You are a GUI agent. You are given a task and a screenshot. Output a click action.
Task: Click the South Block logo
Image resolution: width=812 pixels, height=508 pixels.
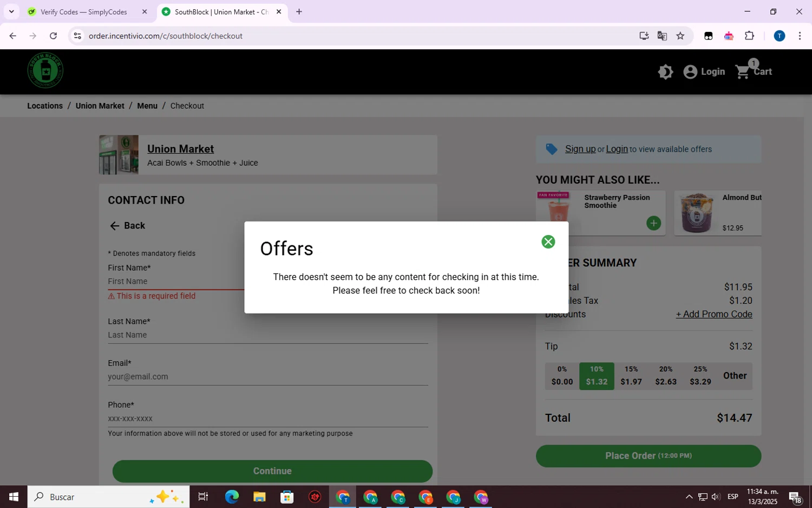(x=45, y=70)
